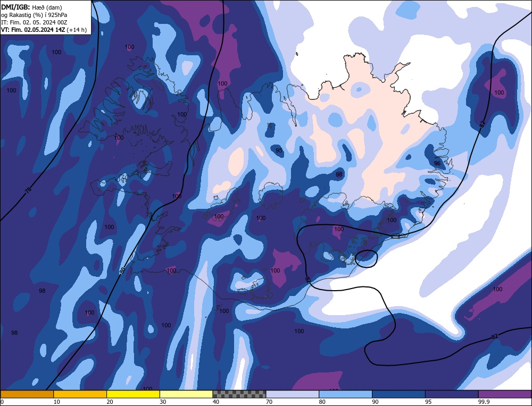Image resolution: width=532 pixels, height=406 pixels.
Task: Click the purple 99.9+ legend swatch
Action: (505, 394)
